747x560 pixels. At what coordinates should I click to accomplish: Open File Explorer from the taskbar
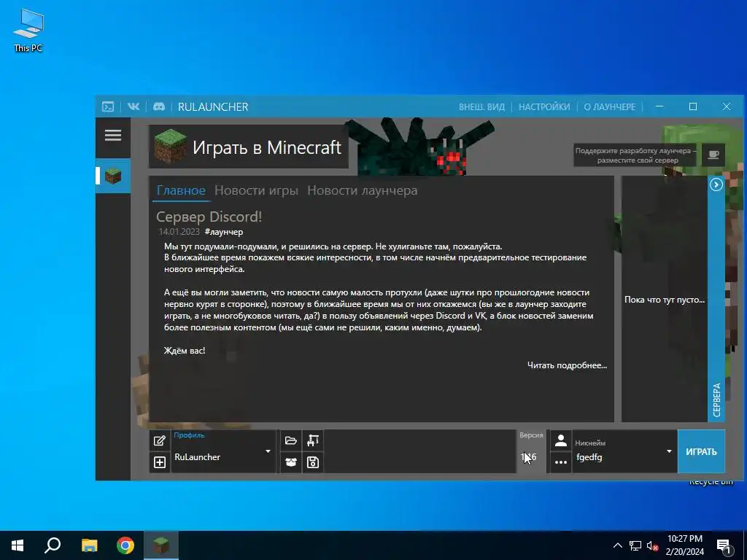click(x=89, y=545)
